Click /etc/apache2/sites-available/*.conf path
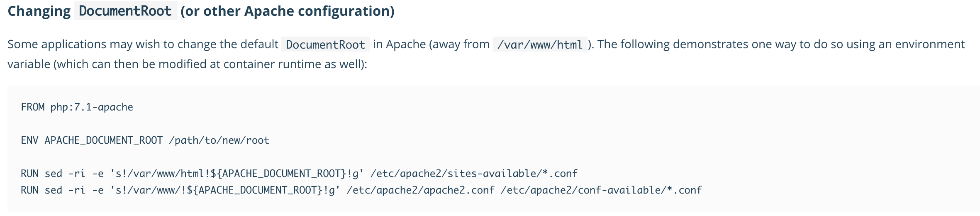This screenshot has height=216, width=980. [474, 174]
